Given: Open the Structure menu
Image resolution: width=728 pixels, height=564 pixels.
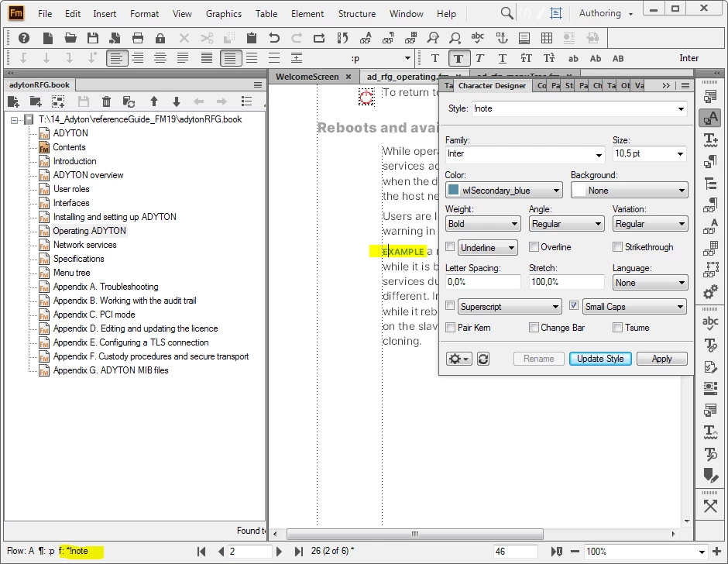Looking at the screenshot, I should [x=356, y=14].
